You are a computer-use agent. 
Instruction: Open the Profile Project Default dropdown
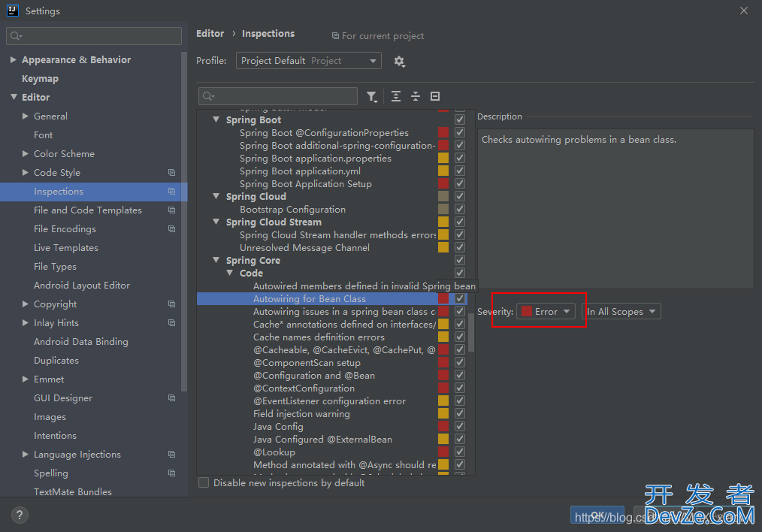(x=309, y=61)
